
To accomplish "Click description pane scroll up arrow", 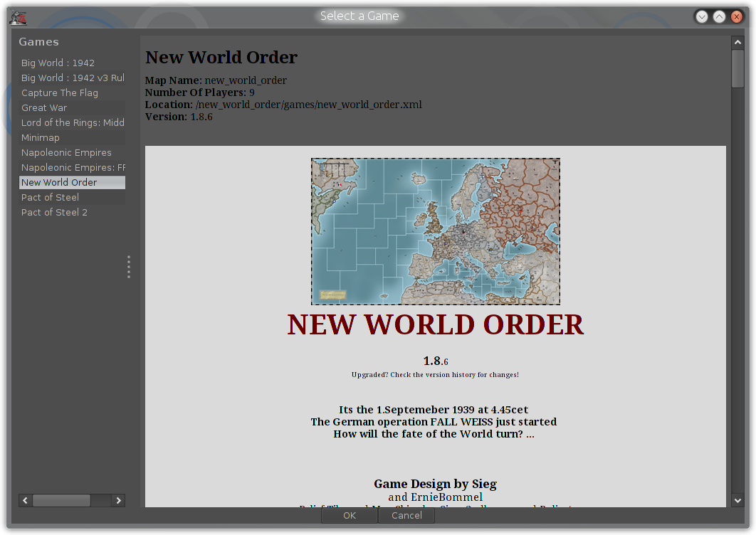I will click(x=737, y=43).
